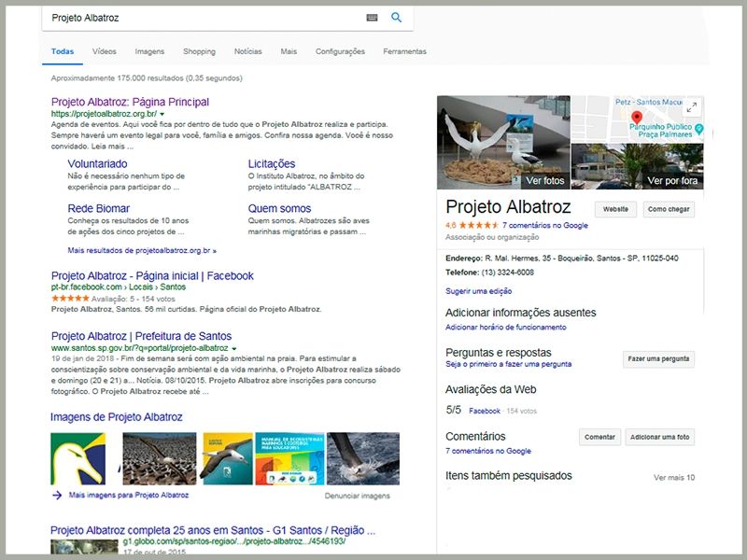The width and height of the screenshot is (747, 560).
Task: Open Projeto Albatroz: Página Principal result link
Action: coord(130,102)
